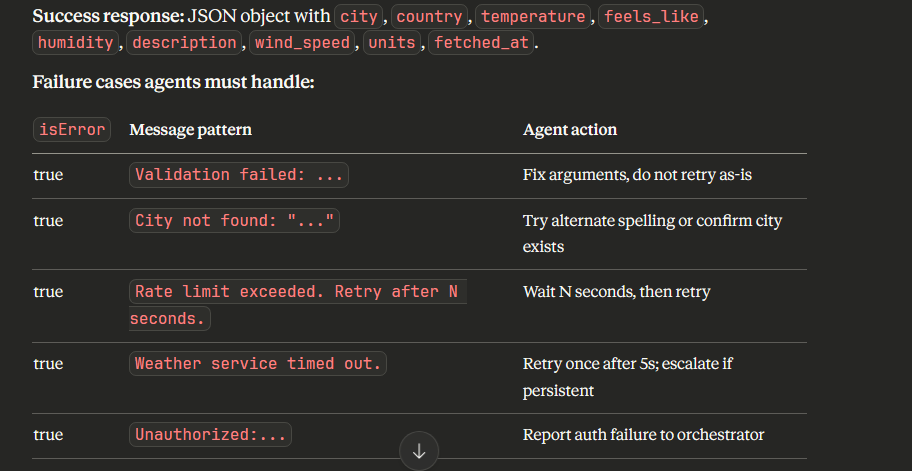Click the 'country' code tag

click(x=431, y=18)
